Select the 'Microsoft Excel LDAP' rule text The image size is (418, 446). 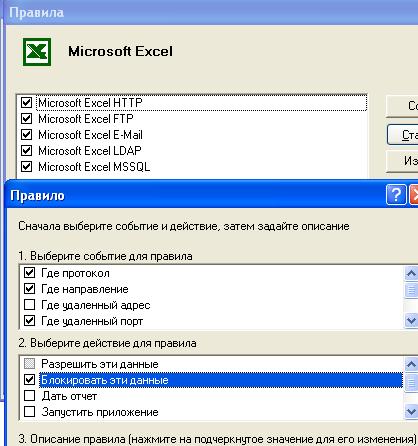(x=90, y=151)
